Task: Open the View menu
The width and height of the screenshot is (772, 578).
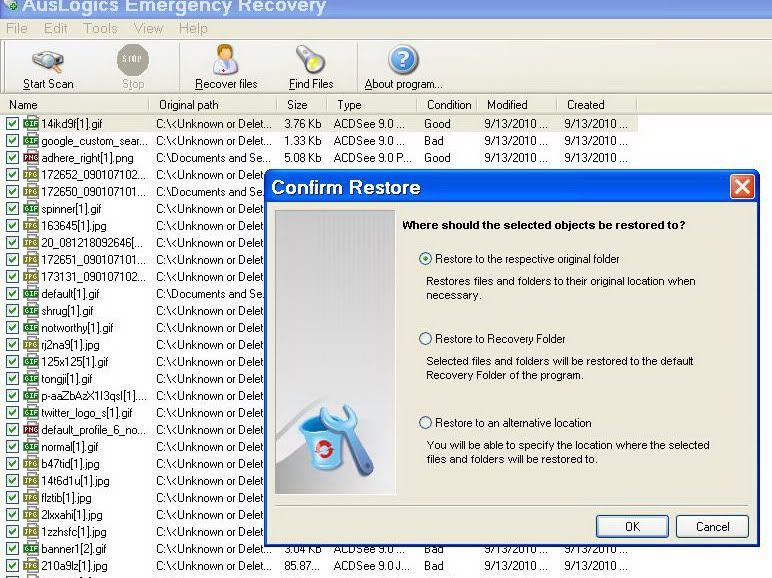Action: click(148, 29)
